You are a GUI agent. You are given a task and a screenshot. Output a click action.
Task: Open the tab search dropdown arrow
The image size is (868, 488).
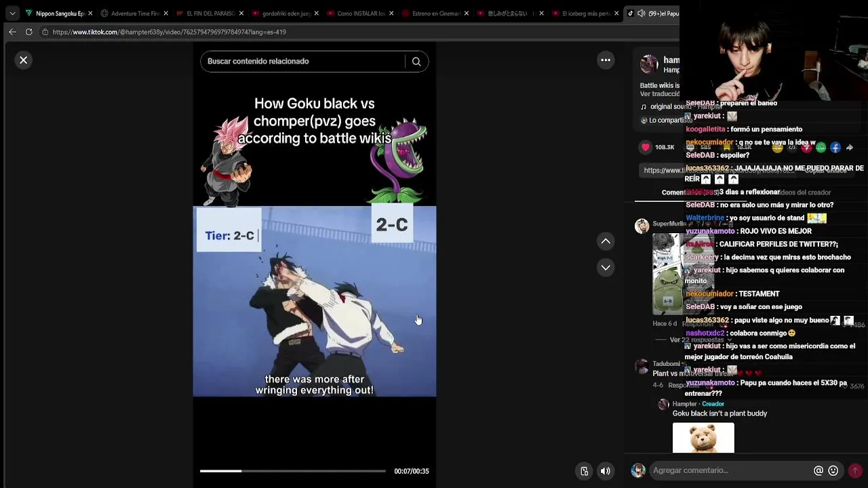[12, 14]
